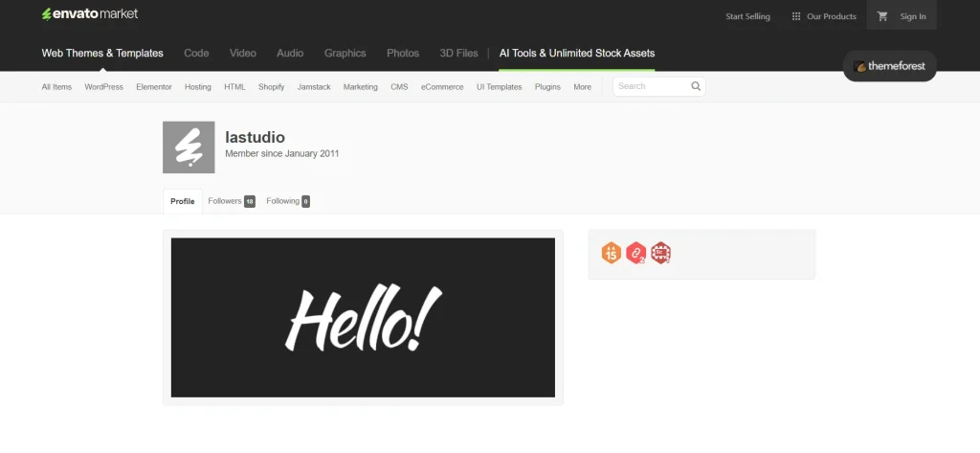Image resolution: width=980 pixels, height=453 pixels.
Task: Open the shopping cart icon
Action: (x=882, y=16)
